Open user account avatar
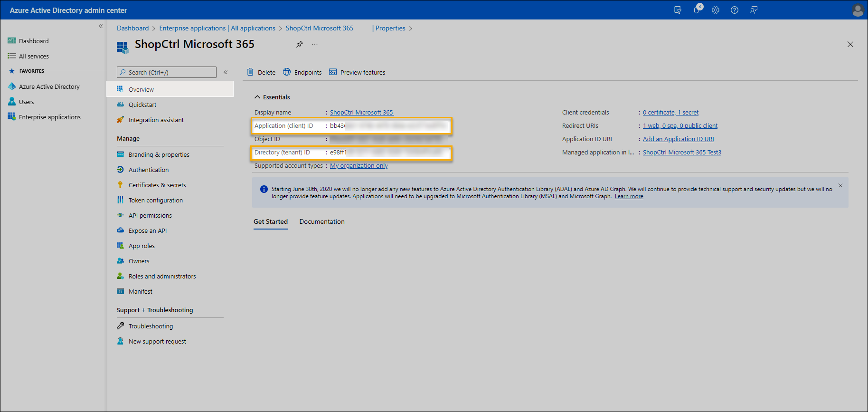Viewport: 868px width, 412px height. point(858,10)
